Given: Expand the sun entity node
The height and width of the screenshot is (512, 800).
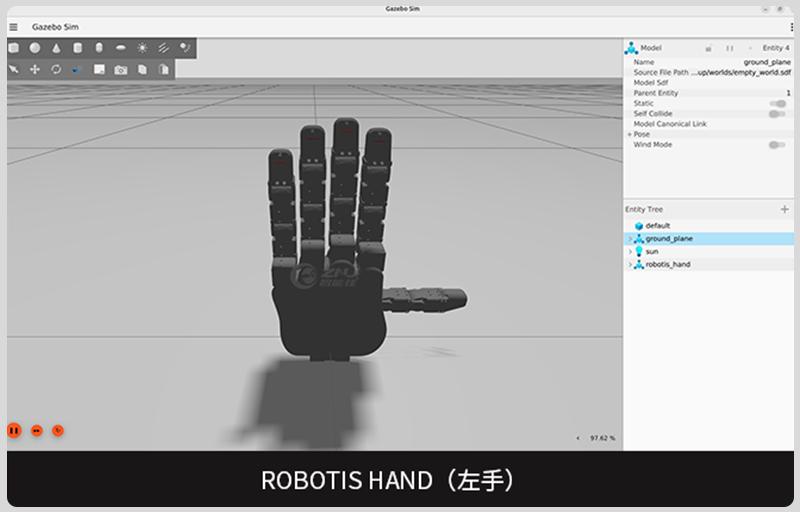Looking at the screenshot, I should [629, 252].
